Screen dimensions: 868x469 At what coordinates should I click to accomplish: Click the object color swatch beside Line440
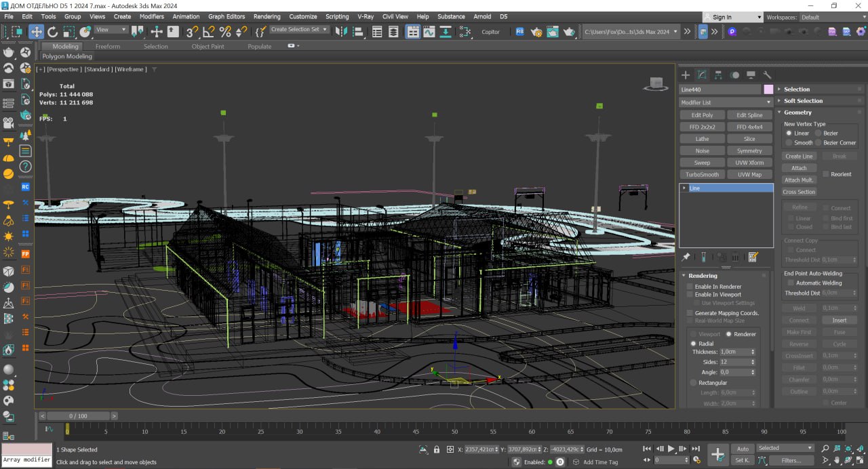(768, 89)
